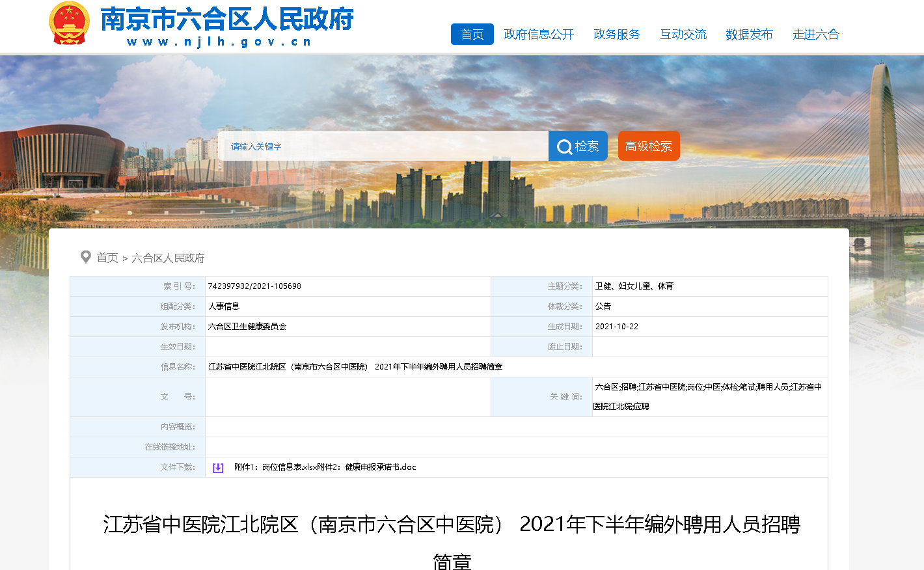Open the 走进六合 menu
924x570 pixels.
pyautogui.click(x=816, y=34)
